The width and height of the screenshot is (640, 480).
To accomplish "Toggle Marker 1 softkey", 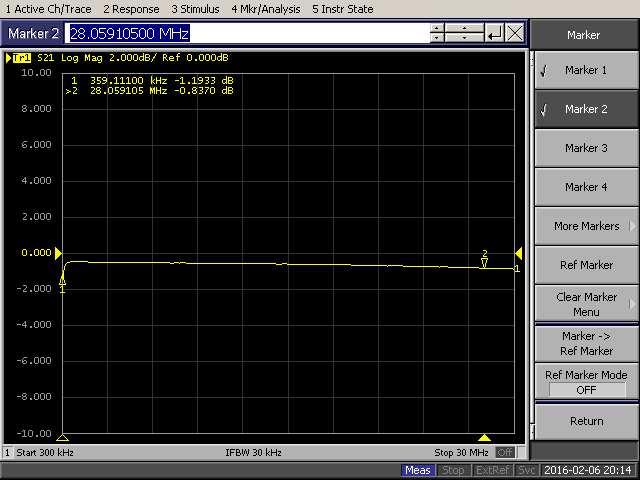I will click(x=586, y=70).
